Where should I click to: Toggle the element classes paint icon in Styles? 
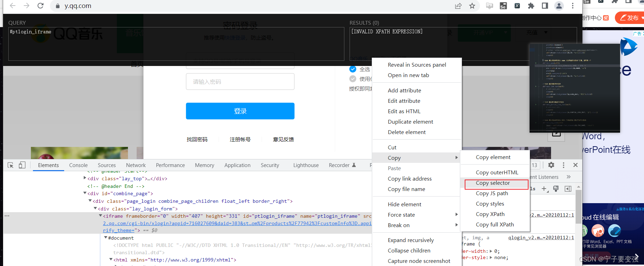tap(556, 189)
